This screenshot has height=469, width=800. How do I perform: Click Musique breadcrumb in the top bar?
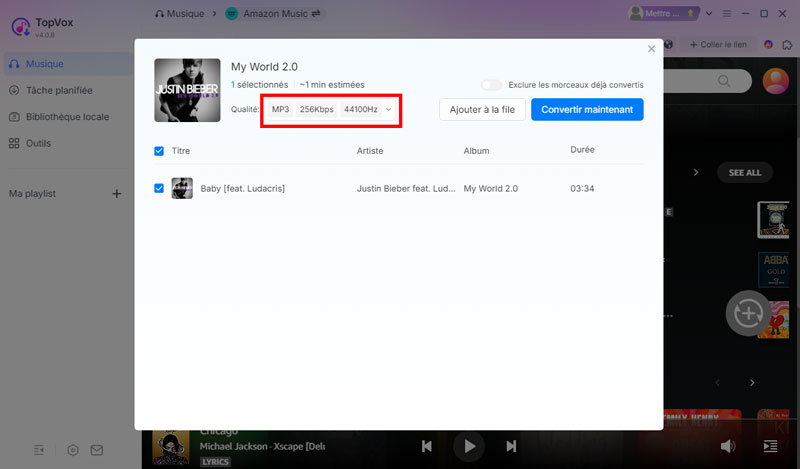point(180,14)
